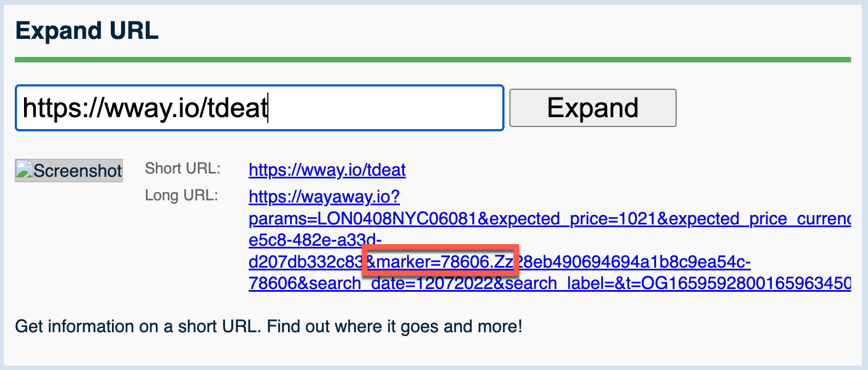Click the Expand button

(x=593, y=108)
